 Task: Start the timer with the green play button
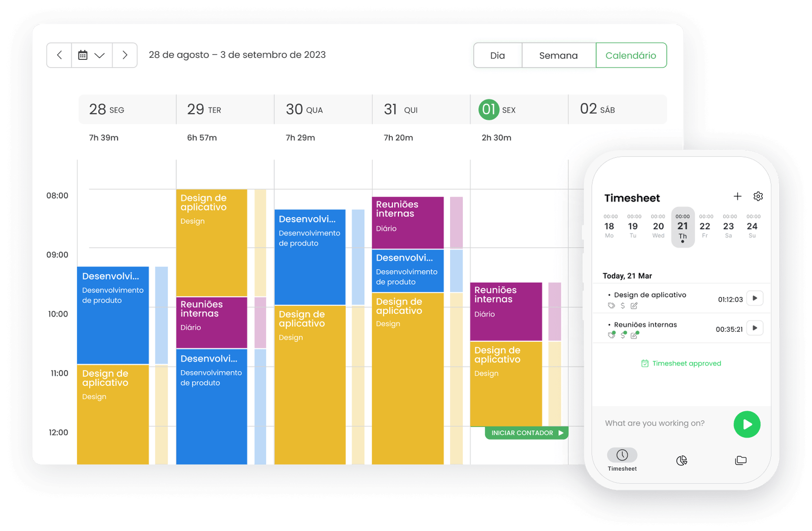pyautogui.click(x=747, y=424)
